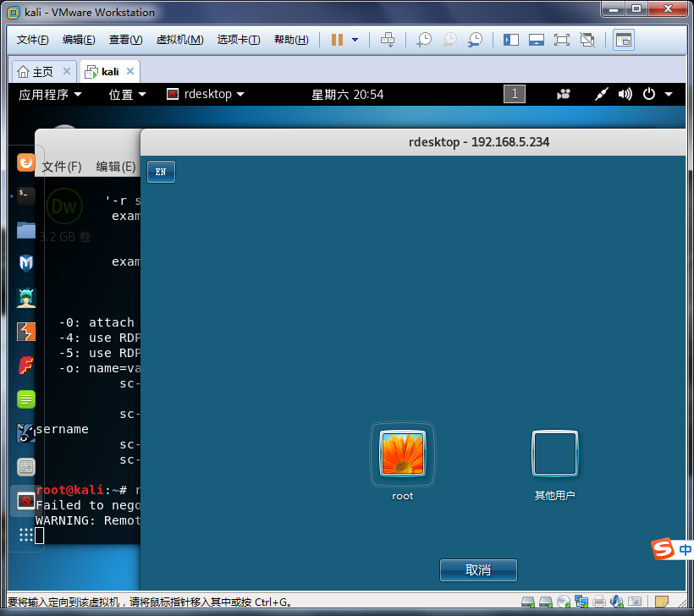This screenshot has width=694, height=616.
Task: Click the VMware snapshot icon
Action: coord(424,40)
